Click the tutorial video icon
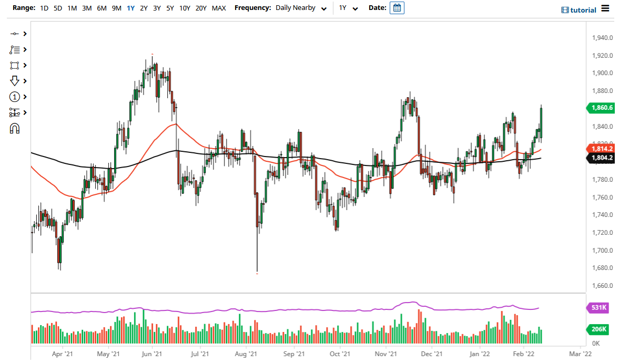Screen dimensions: 619x364 click(565, 11)
